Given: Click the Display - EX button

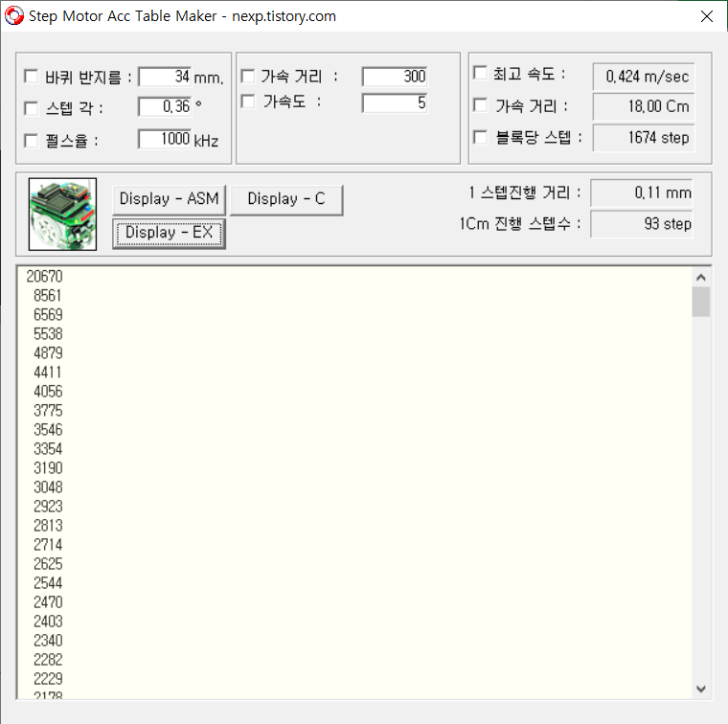Looking at the screenshot, I should click(169, 233).
